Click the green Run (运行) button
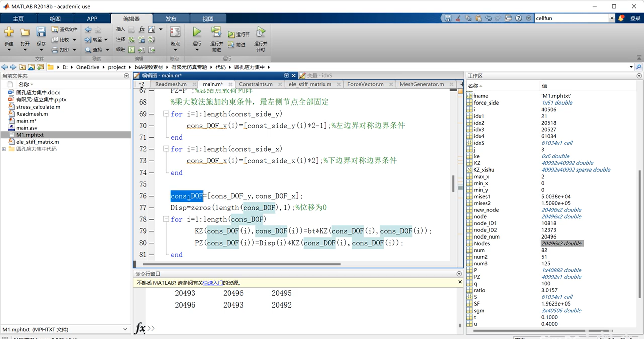 tap(197, 32)
